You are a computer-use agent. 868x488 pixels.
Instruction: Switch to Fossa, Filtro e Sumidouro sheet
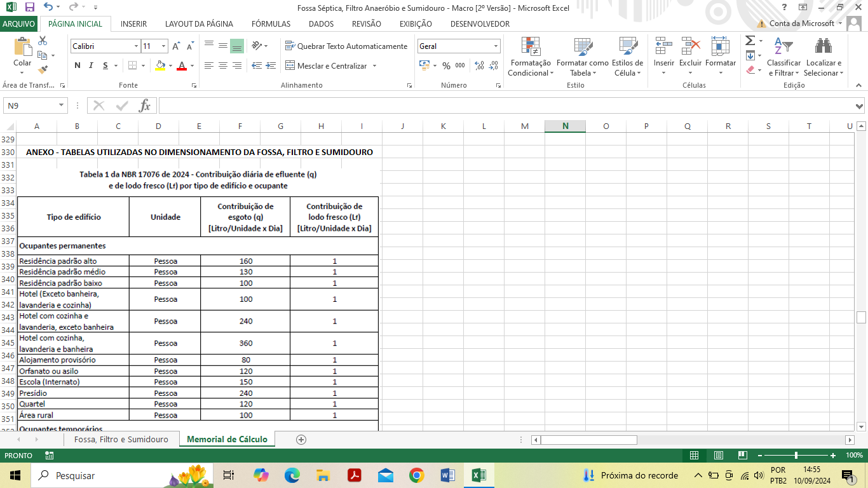click(x=121, y=440)
